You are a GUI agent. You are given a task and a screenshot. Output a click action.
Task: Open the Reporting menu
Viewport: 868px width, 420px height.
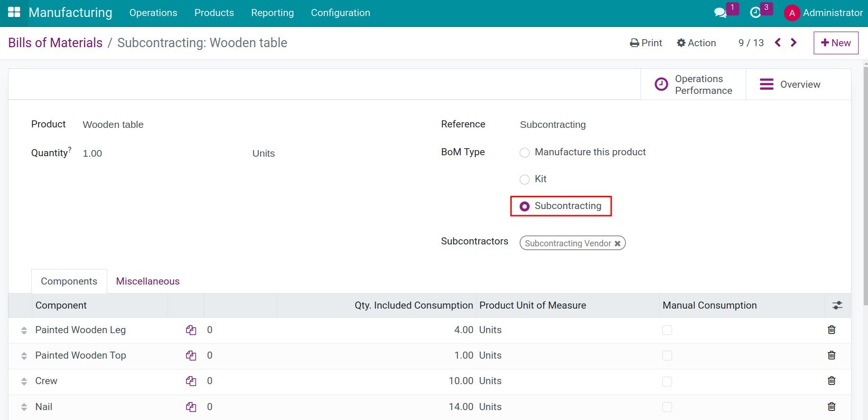coord(272,13)
